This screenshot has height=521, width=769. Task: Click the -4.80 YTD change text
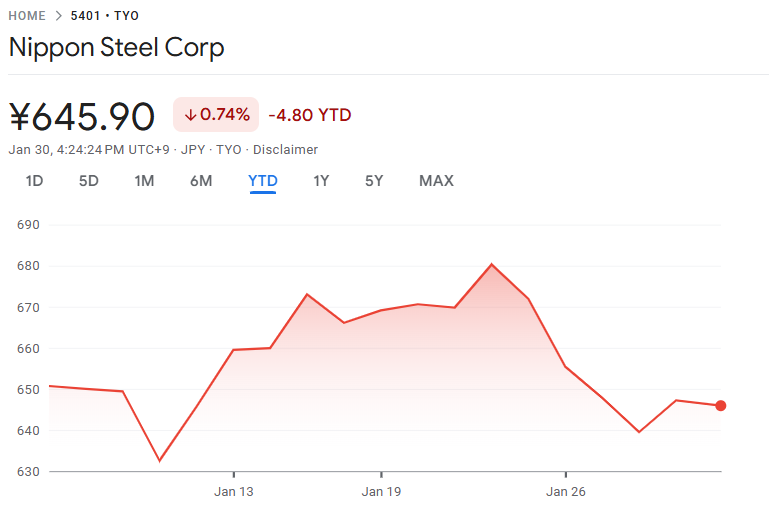pyautogui.click(x=310, y=115)
